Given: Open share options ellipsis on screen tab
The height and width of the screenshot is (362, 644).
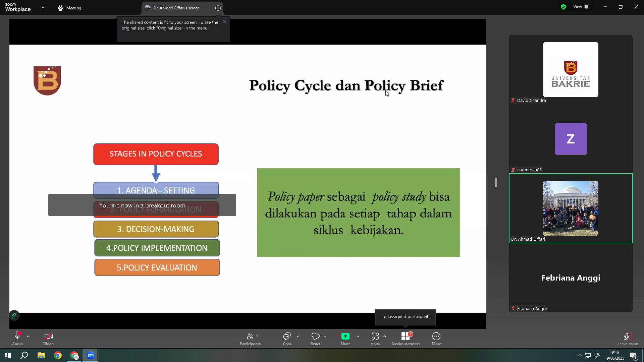Looking at the screenshot, I should (x=218, y=8).
